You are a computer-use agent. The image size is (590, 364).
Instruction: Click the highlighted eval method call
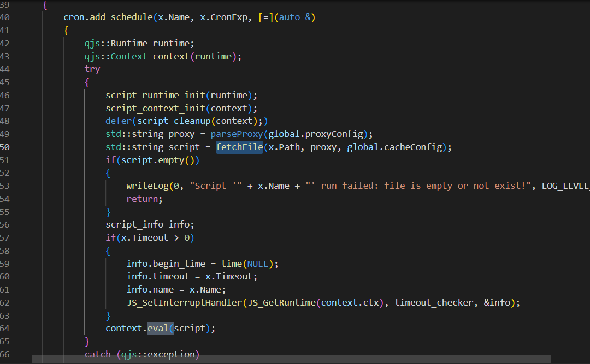click(157, 329)
